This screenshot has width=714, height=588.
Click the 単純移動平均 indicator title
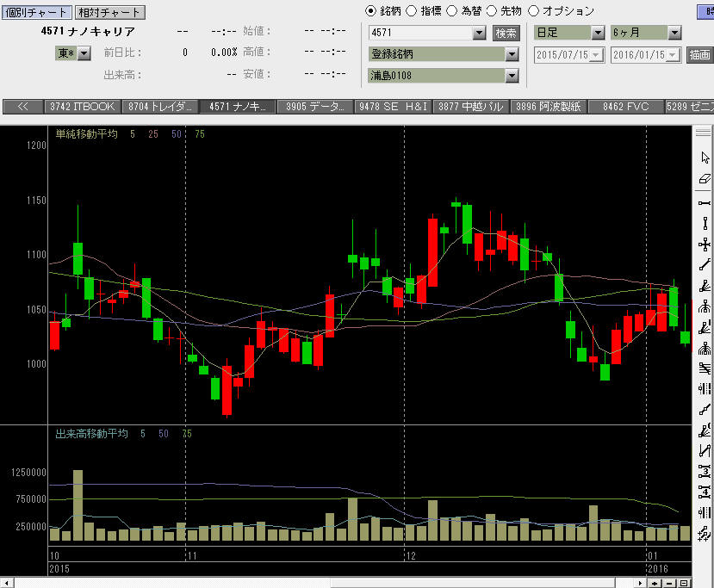point(86,133)
